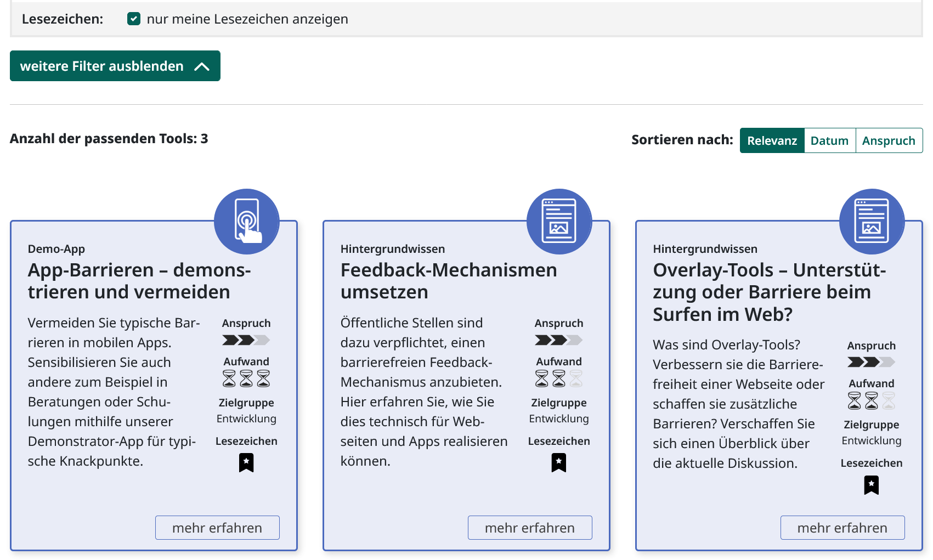The image size is (933, 560).
Task: Remove bookmark on Feedback-Mechanismen card
Action: coord(559,462)
